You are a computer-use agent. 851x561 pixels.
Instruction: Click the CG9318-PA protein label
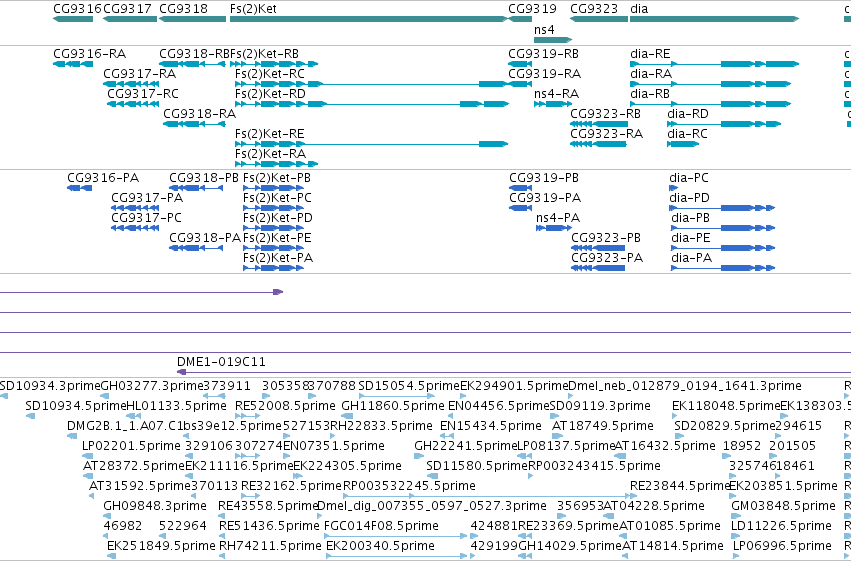click(x=205, y=238)
